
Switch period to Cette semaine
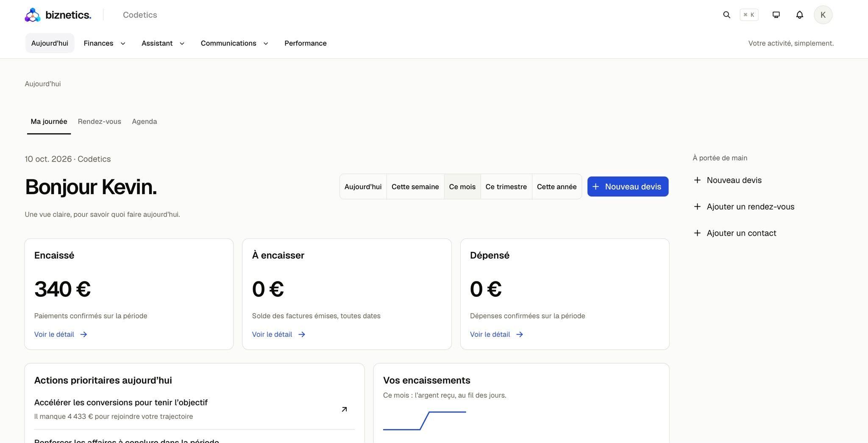pos(415,187)
